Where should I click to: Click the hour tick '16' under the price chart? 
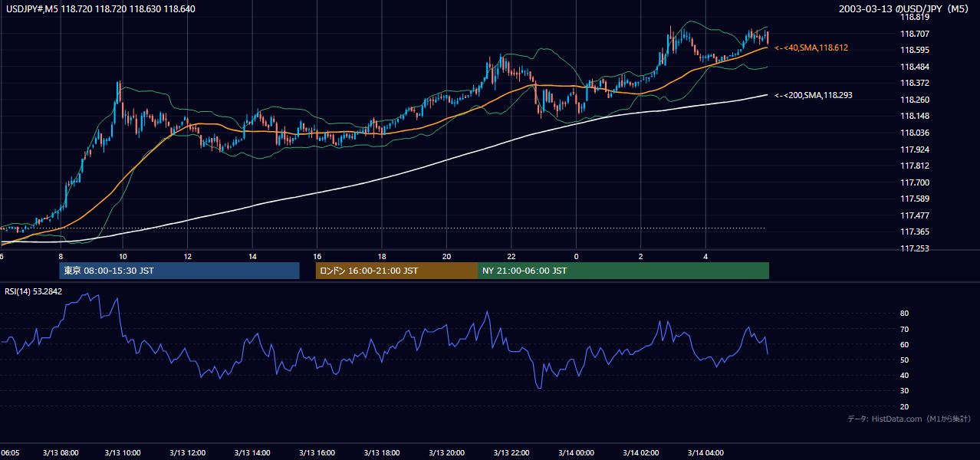(317, 257)
